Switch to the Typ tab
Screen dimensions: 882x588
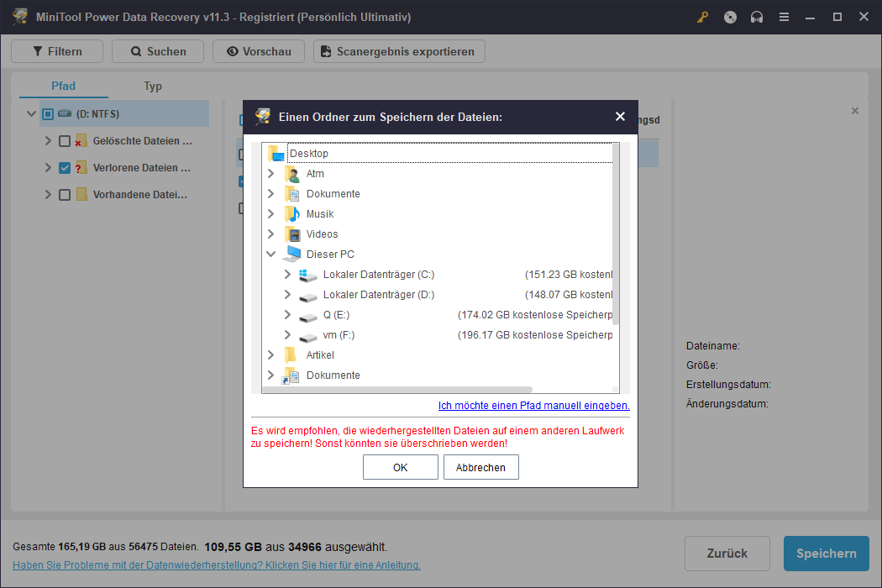coord(153,86)
